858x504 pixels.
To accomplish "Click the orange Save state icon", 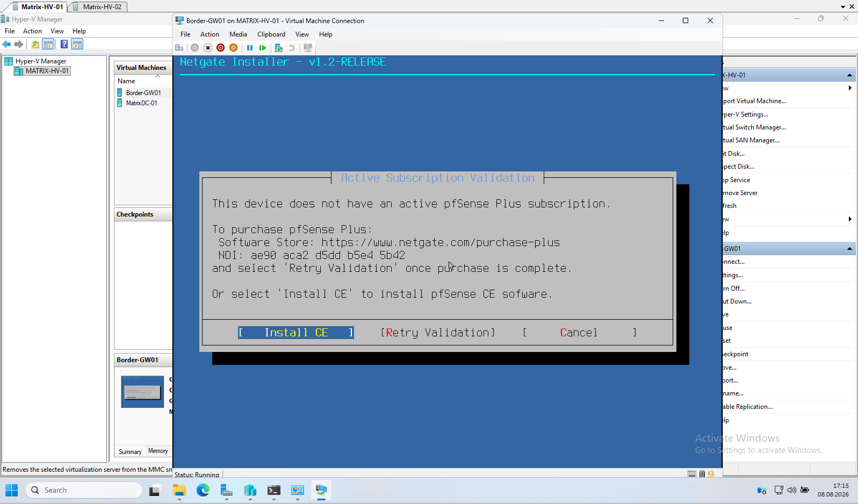I will tap(233, 48).
